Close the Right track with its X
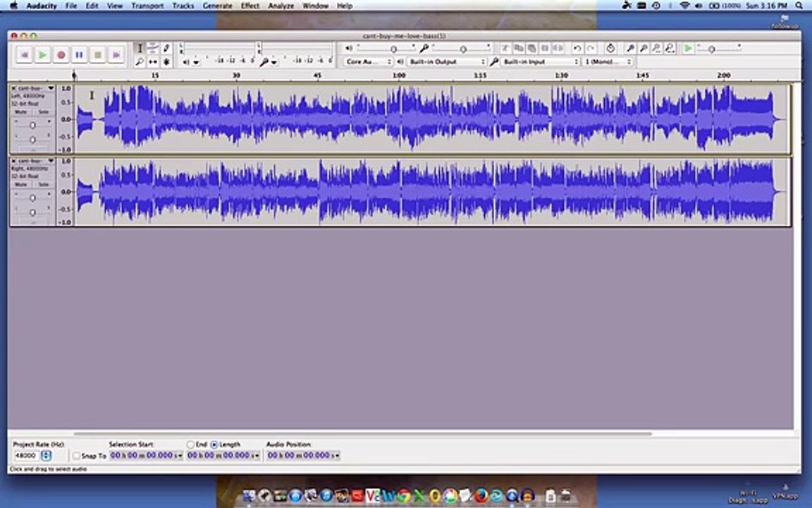812x508 pixels. click(13, 161)
